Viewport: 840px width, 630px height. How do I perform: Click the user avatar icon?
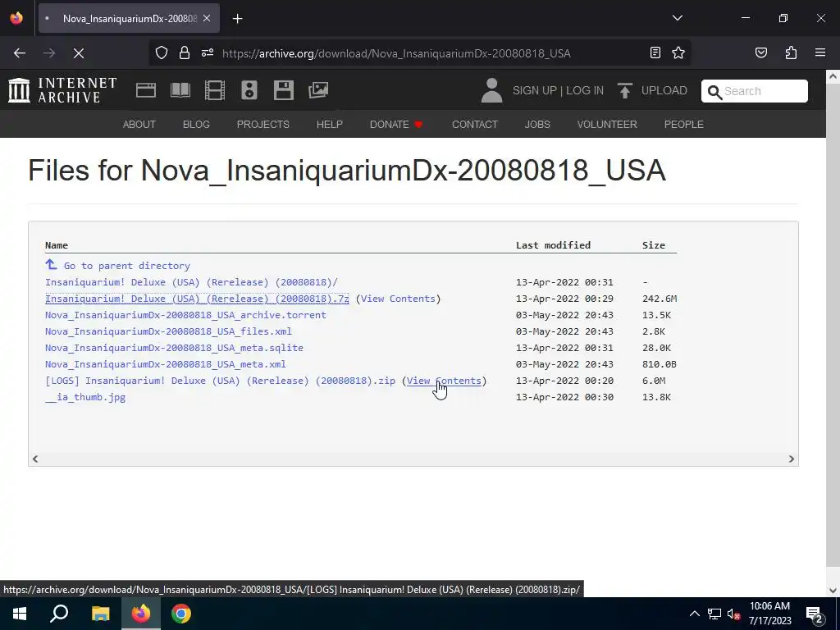pyautogui.click(x=491, y=90)
